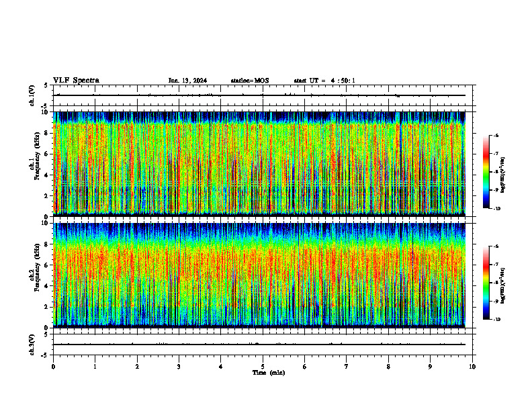Click inside the ch.2 spectrogram panel
Image resolution: width=532 pixels, height=411 pixels.
[x=259, y=275]
